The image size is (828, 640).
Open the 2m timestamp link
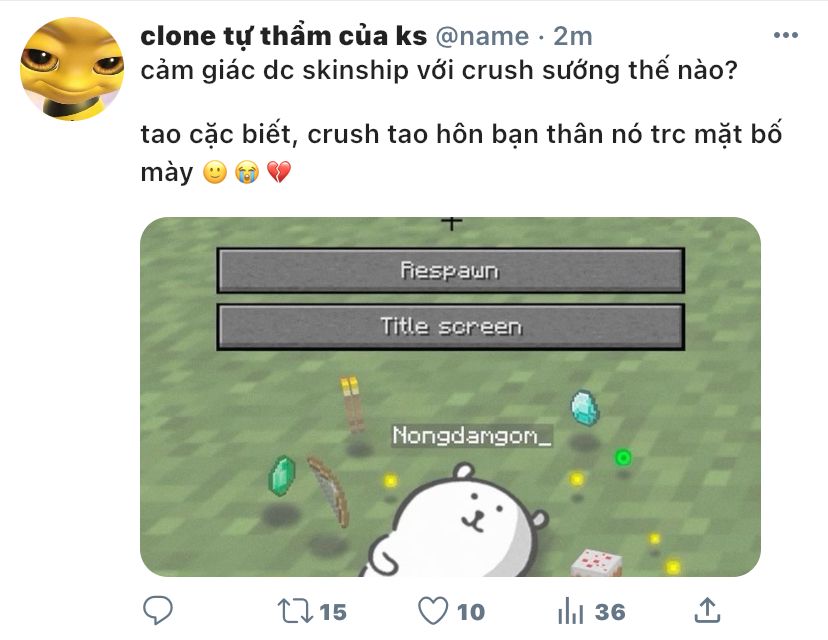(572, 36)
